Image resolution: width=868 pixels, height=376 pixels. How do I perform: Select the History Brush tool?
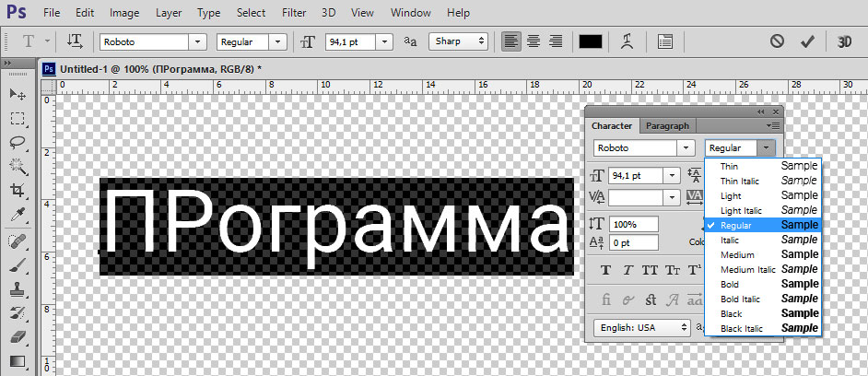[18, 312]
